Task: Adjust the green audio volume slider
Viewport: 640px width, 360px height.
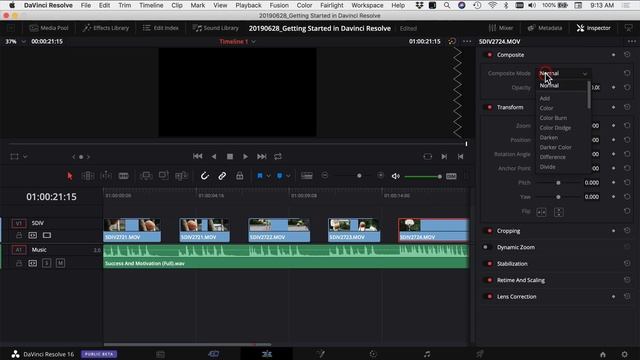Action: tap(423, 176)
